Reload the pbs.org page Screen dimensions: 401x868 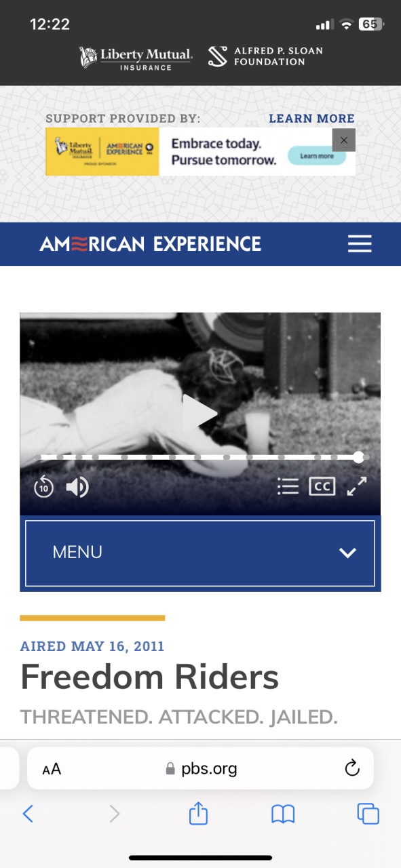point(351,768)
